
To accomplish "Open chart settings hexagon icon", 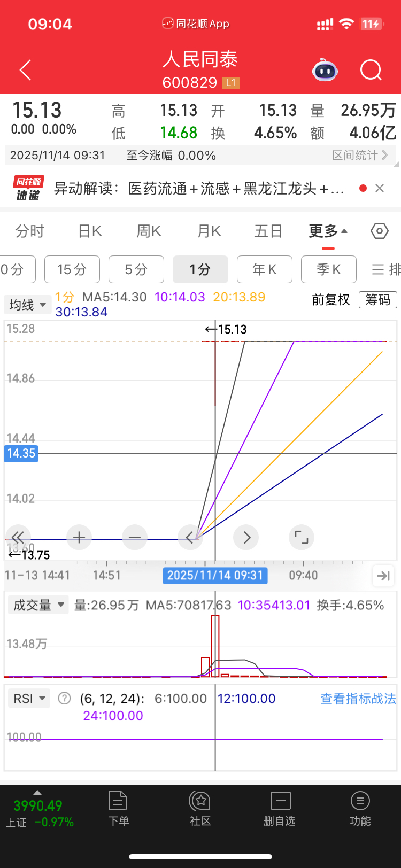I will pos(380,231).
